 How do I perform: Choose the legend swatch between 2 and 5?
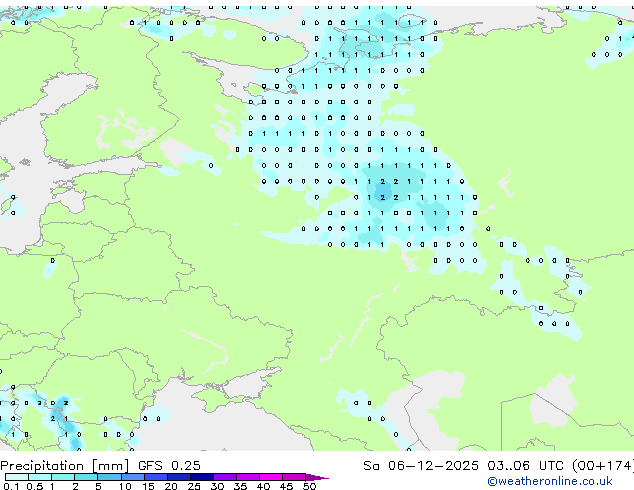(x=86, y=477)
